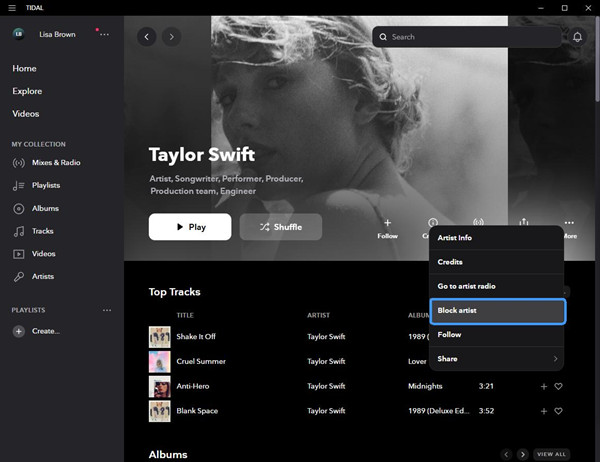
Task: Click the Shake It Off album thumbnail
Action: coord(160,337)
